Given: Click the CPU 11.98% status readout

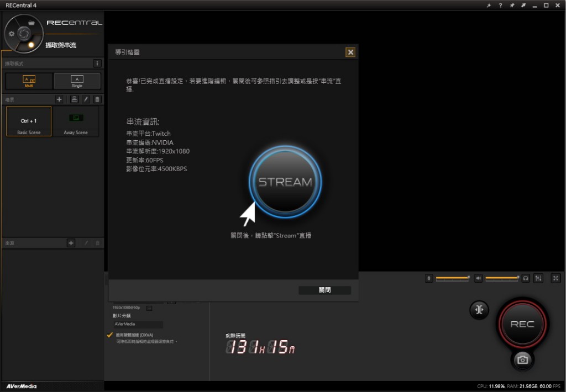Looking at the screenshot, I should pos(491,386).
